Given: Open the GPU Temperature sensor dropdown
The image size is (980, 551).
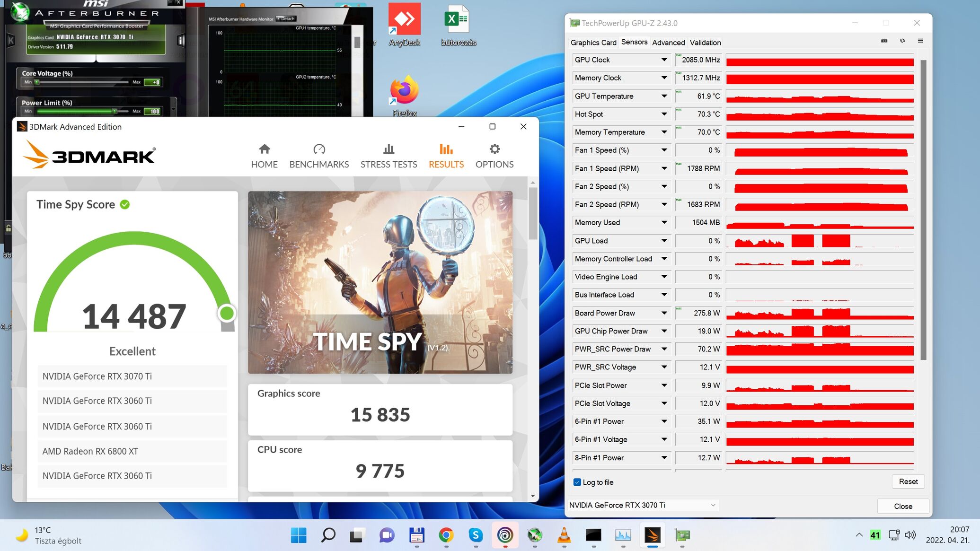Looking at the screenshot, I should click(664, 96).
